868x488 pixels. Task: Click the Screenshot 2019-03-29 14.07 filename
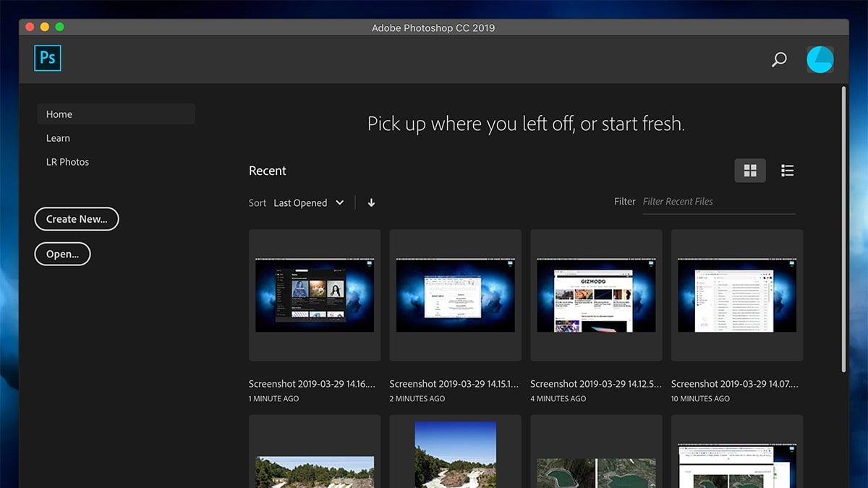coord(736,384)
